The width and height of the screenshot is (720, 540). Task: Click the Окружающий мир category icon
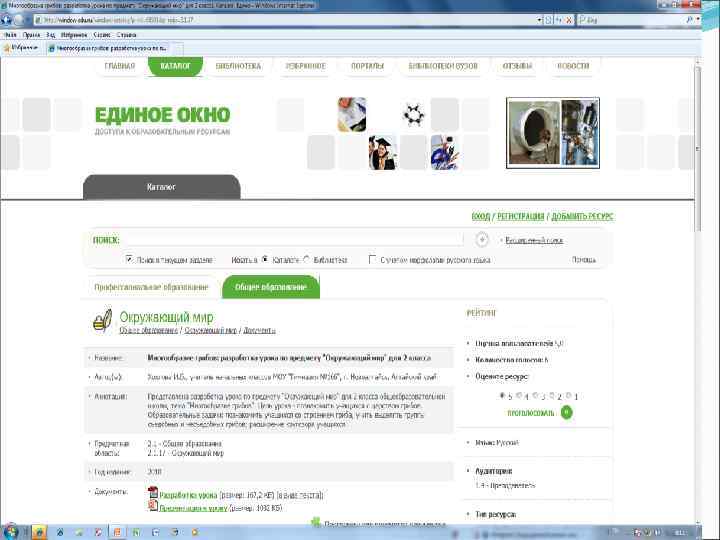(103, 321)
